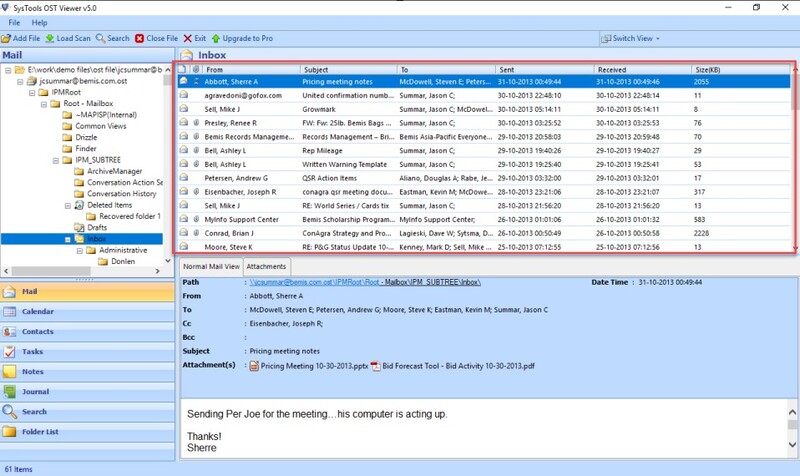Open the Journal section
Viewport: 800px width, 476px height.
(36, 392)
